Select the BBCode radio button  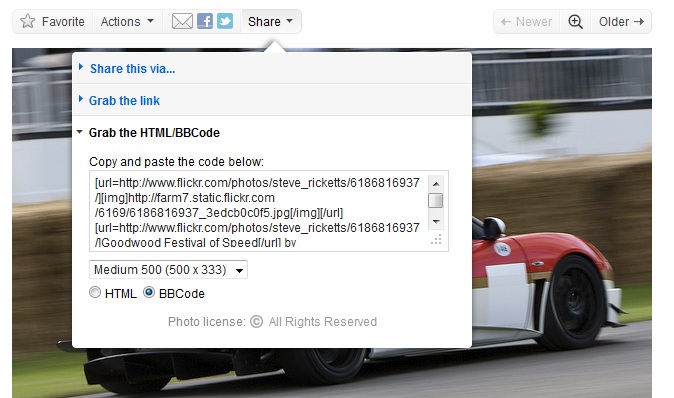coord(149,293)
